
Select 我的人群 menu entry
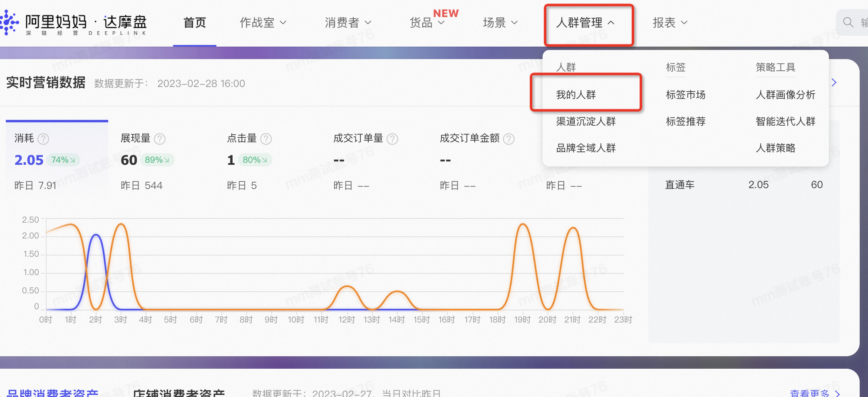pos(576,94)
